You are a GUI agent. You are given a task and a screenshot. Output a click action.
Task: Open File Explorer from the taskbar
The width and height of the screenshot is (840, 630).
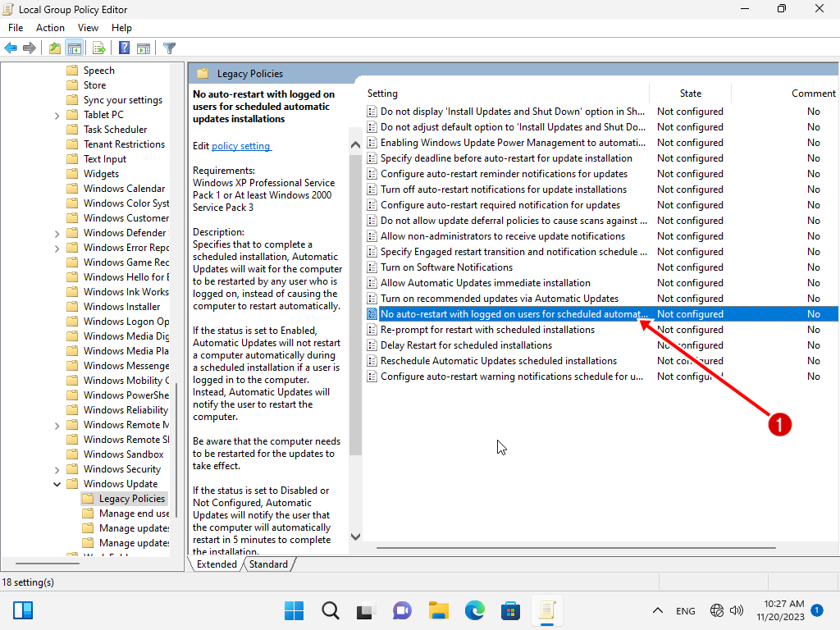439,610
